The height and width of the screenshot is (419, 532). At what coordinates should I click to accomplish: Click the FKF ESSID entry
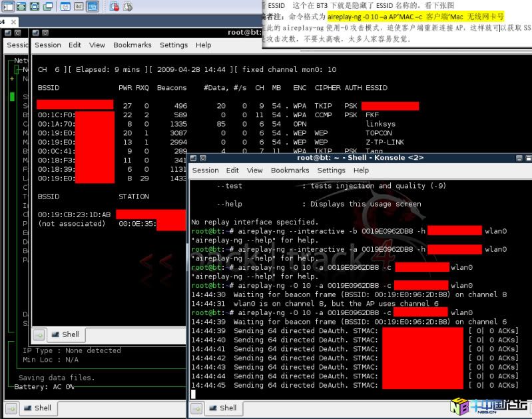click(x=372, y=115)
